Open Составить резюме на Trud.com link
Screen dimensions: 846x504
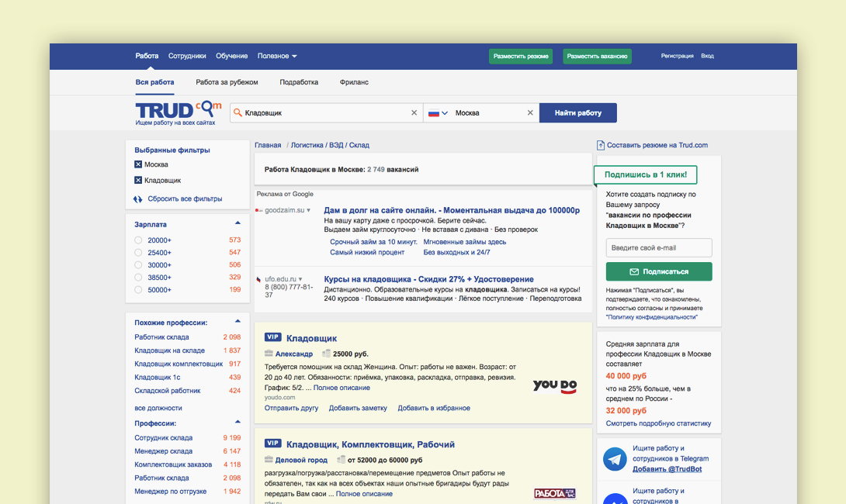[x=657, y=145]
